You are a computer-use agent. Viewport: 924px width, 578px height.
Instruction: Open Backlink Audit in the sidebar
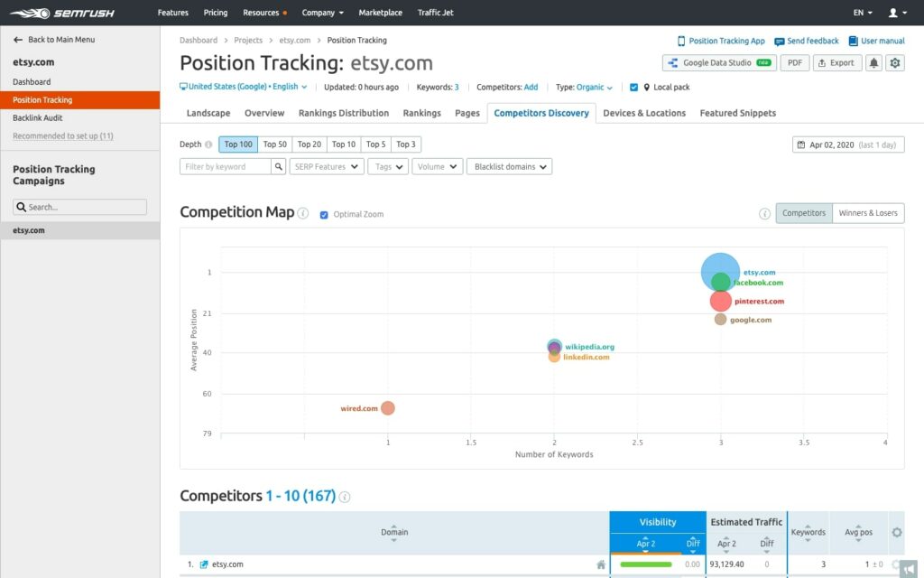pyautogui.click(x=38, y=118)
